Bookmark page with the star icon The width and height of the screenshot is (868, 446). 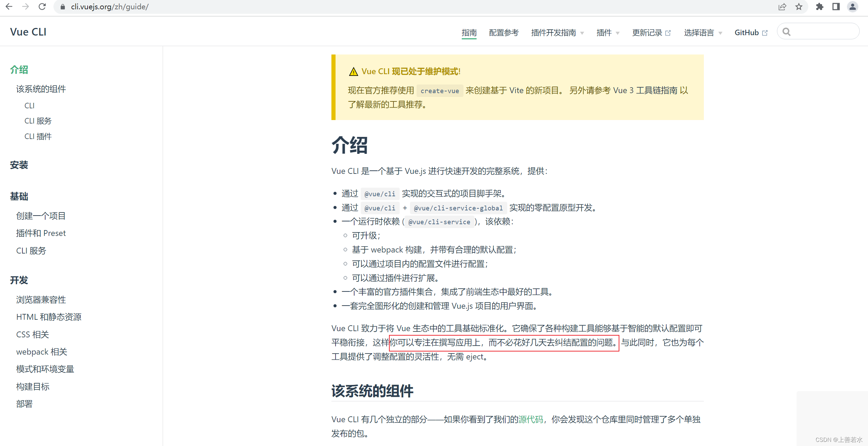click(799, 7)
